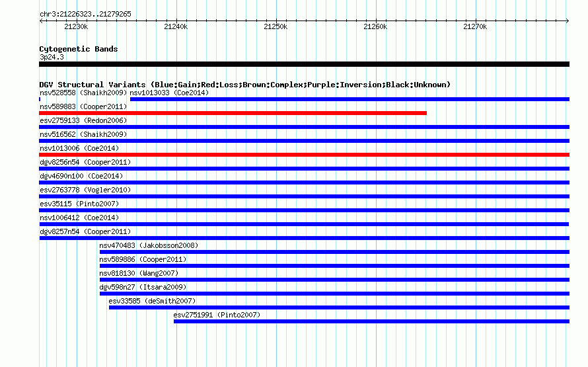Click the 21240k ruler tick label
The image size is (588, 367).
(176, 26)
